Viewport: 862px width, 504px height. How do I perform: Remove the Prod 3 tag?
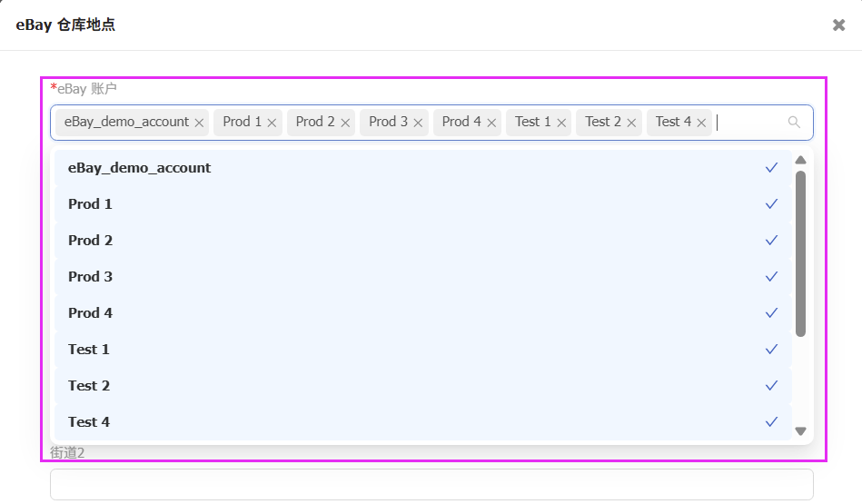point(418,123)
